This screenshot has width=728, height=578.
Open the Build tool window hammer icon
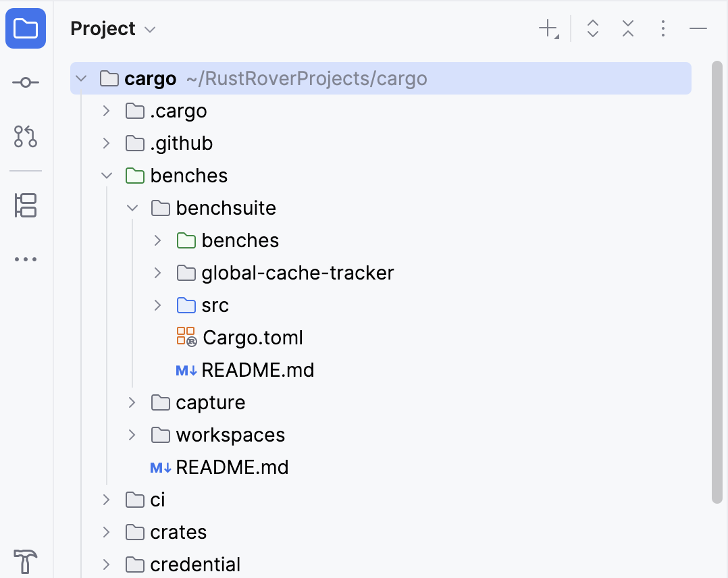[25, 562]
